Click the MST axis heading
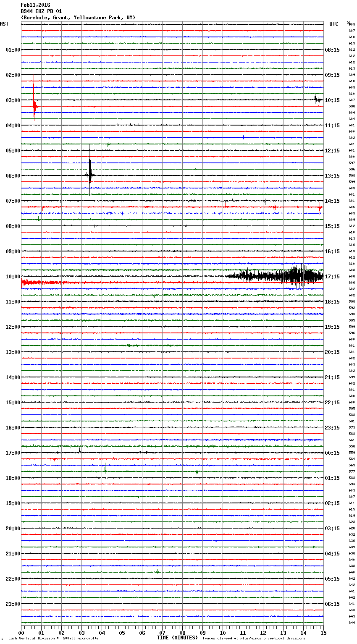357x644 pixels. click(4, 24)
